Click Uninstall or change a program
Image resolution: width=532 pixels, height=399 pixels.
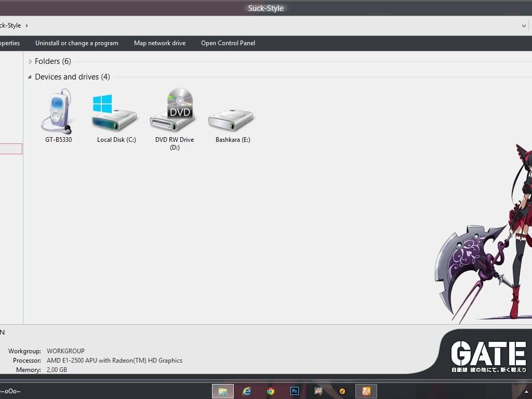[76, 43]
